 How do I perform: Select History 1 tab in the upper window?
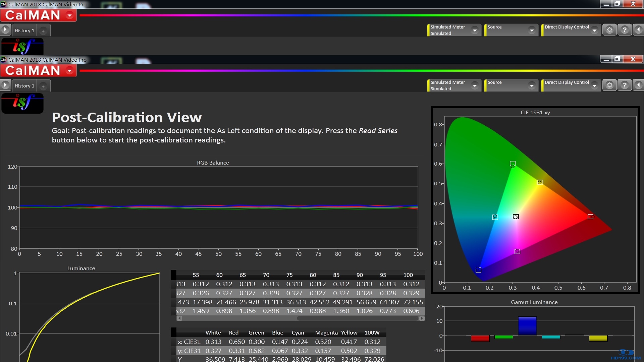click(24, 31)
